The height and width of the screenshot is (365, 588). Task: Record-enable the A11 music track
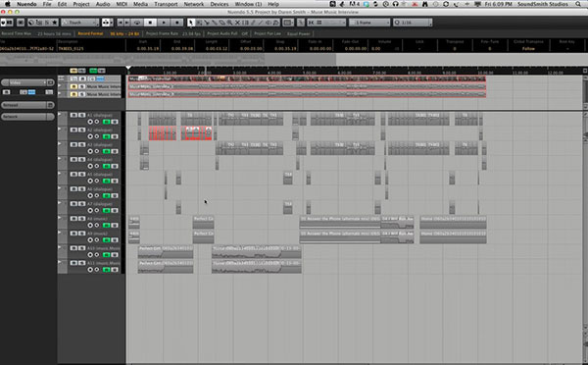coord(90,270)
